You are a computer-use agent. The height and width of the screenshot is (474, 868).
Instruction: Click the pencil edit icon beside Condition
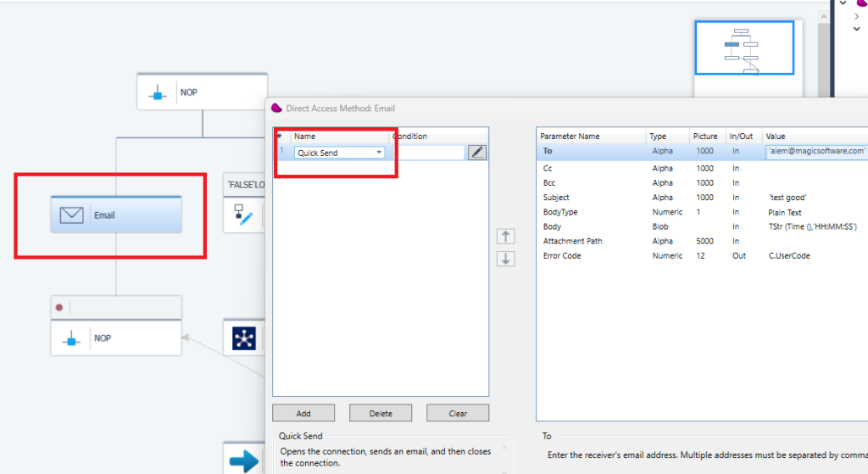click(x=477, y=153)
